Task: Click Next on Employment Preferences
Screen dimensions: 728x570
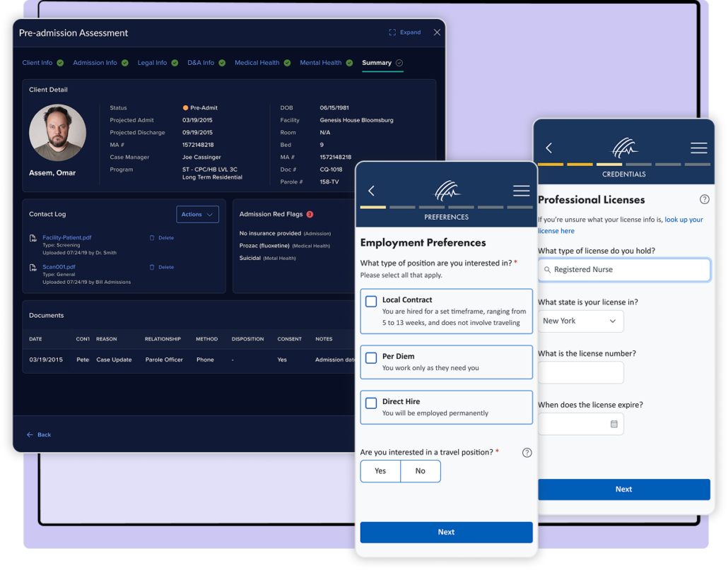Action: pos(446,532)
